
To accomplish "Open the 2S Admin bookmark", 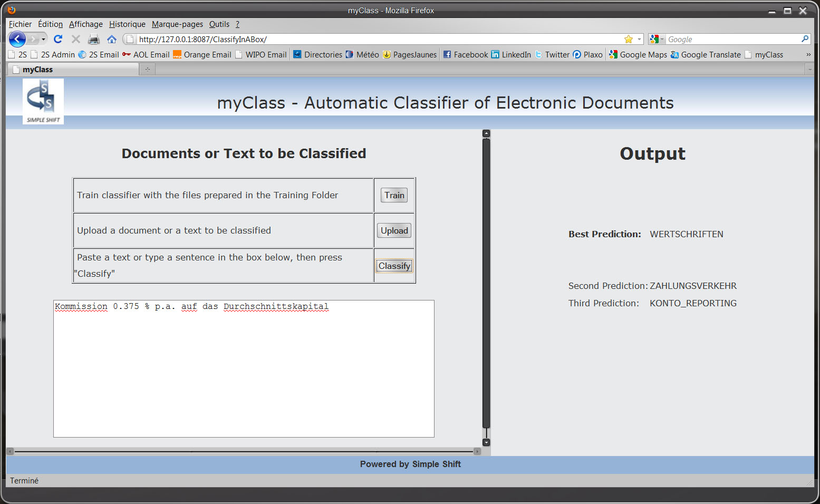I will [53, 55].
